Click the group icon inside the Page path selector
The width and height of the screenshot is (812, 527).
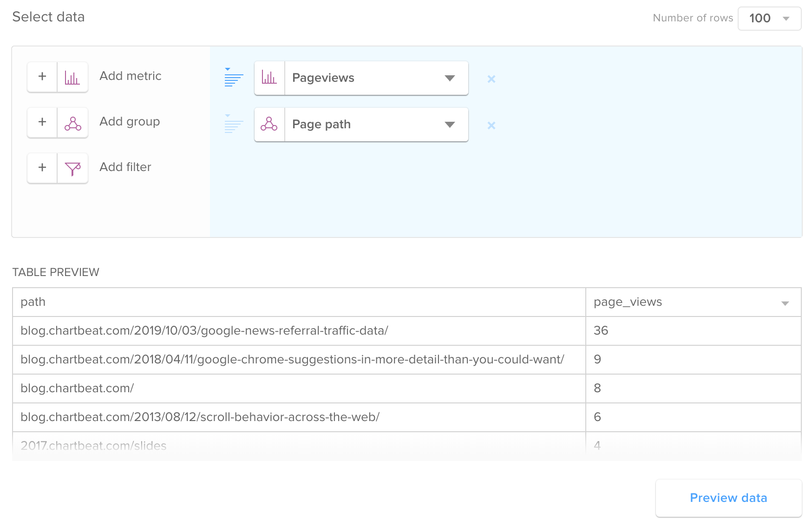pos(269,124)
